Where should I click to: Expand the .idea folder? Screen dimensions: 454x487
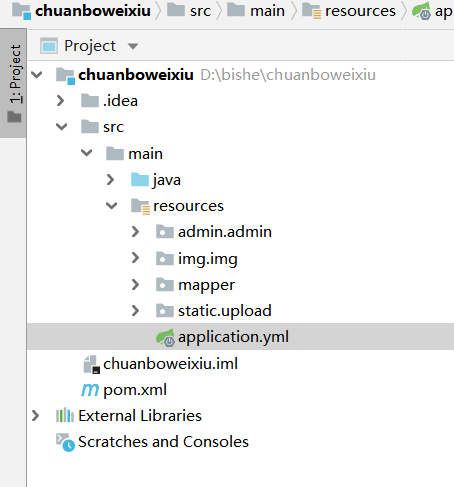click(x=60, y=100)
